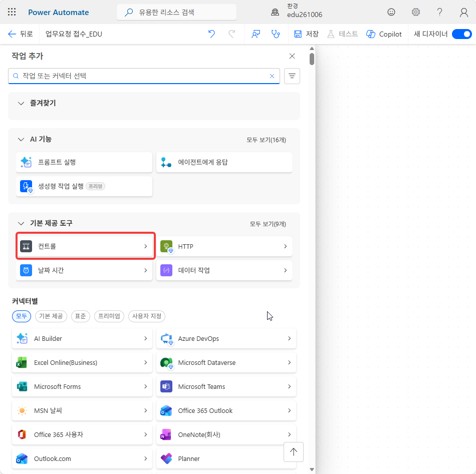Open the flow checker stethoscope icon

click(x=276, y=34)
